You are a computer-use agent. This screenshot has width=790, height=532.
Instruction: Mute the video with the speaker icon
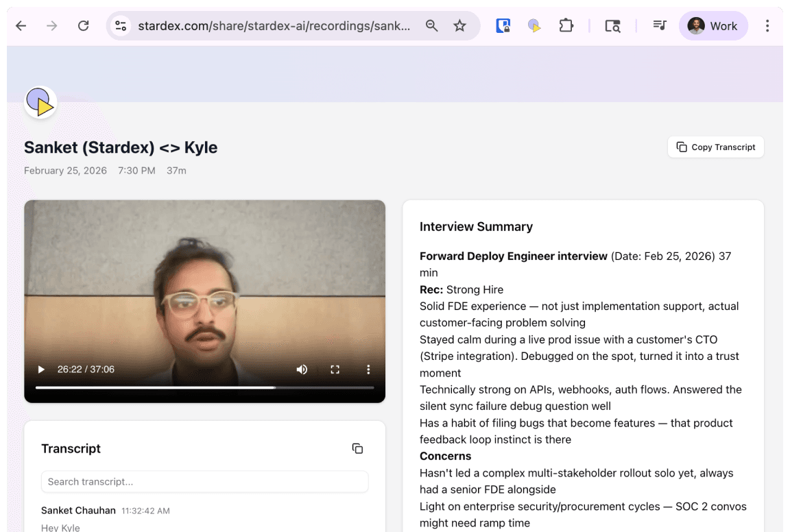[x=302, y=370]
